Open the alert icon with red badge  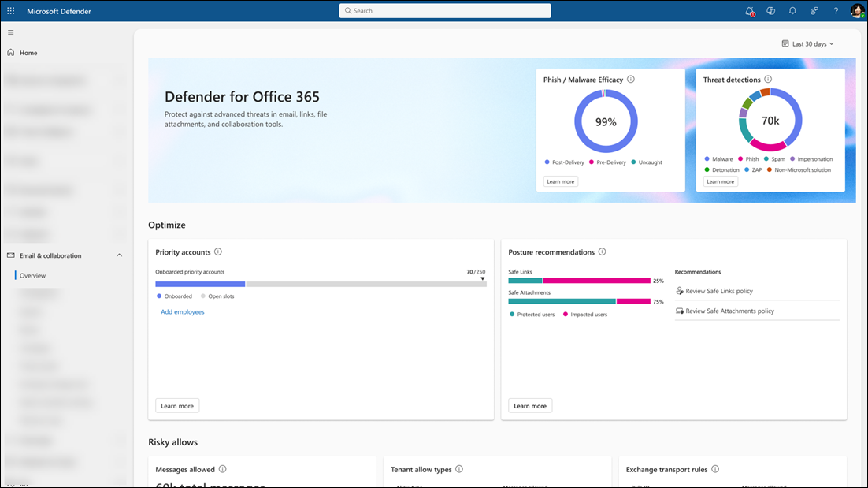pyautogui.click(x=750, y=11)
